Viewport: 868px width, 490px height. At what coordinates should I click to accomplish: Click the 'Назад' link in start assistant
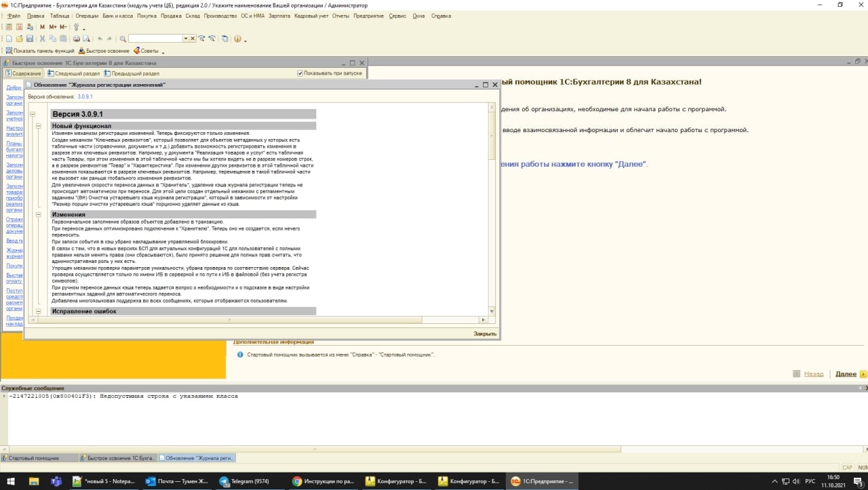(x=814, y=374)
